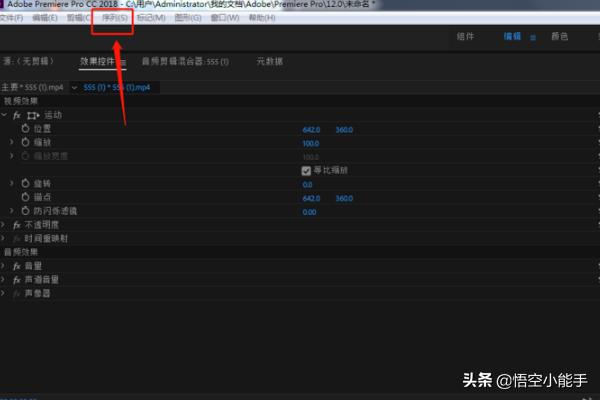Click the 位置 Y value 360.0
Image resolution: width=600 pixels, height=400 pixels.
coord(344,130)
